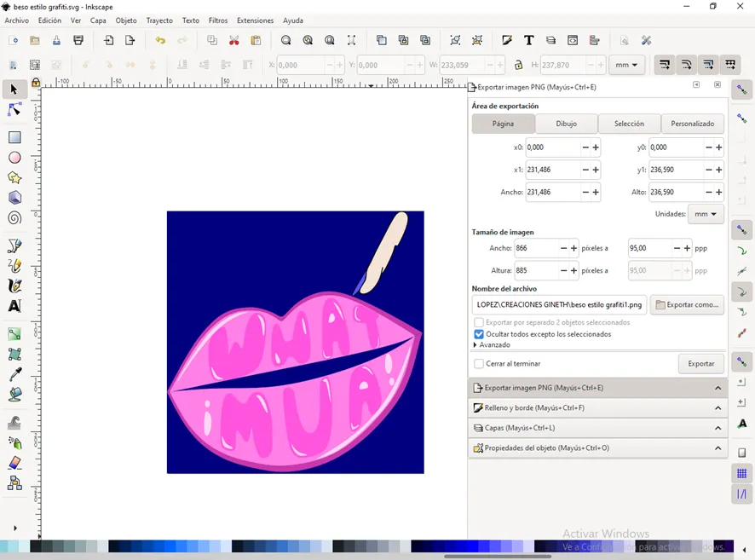Select the Spray tool
The height and width of the screenshot is (560, 755).
pyautogui.click(x=14, y=442)
